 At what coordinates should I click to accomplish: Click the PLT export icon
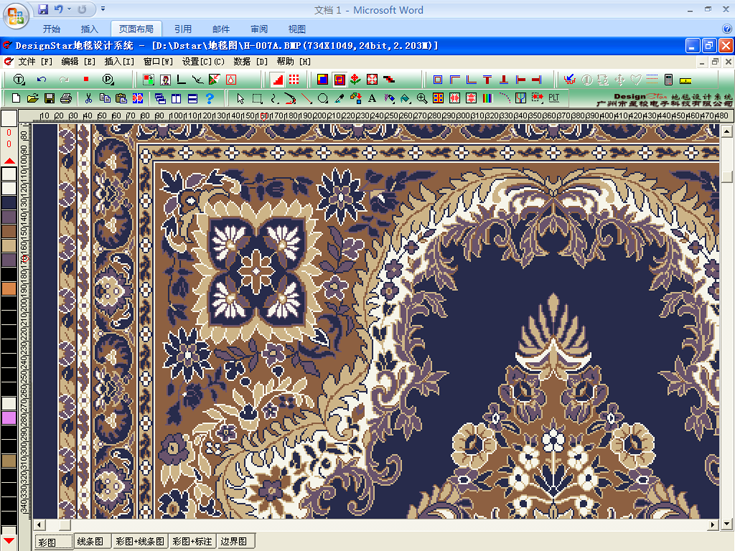(x=554, y=98)
